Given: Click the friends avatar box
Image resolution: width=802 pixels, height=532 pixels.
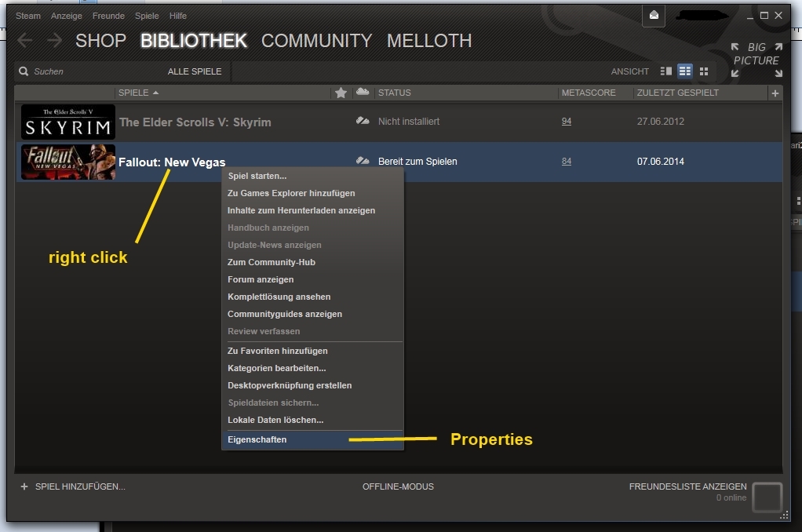Looking at the screenshot, I should 767,497.
